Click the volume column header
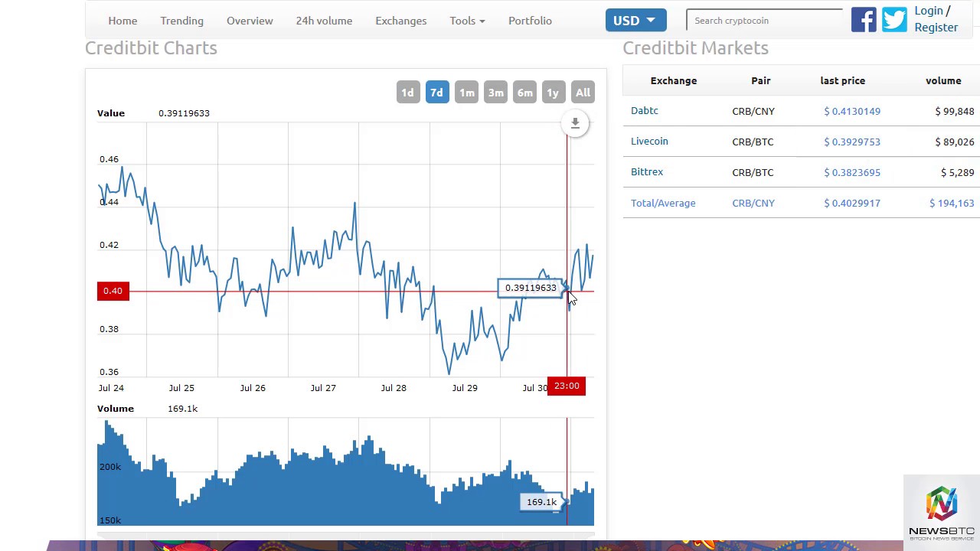This screenshot has height=551, width=980. coord(943,80)
